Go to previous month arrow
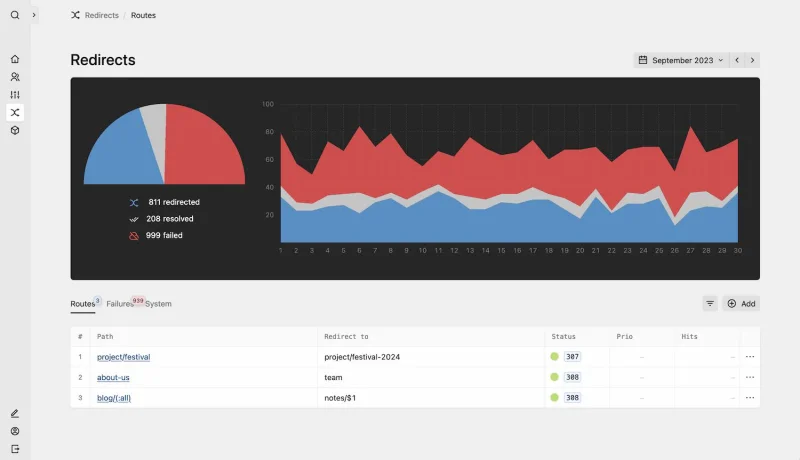 pos(737,60)
